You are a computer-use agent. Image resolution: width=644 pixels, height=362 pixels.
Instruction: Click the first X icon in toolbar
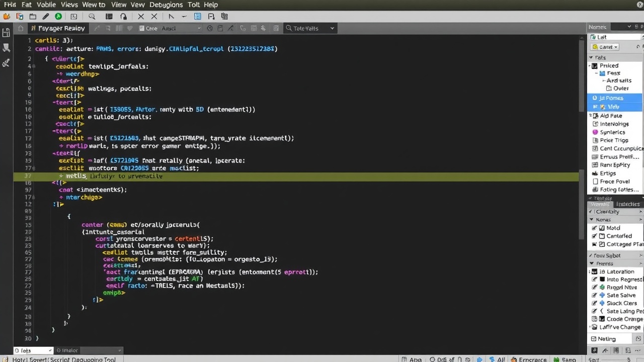141,17
